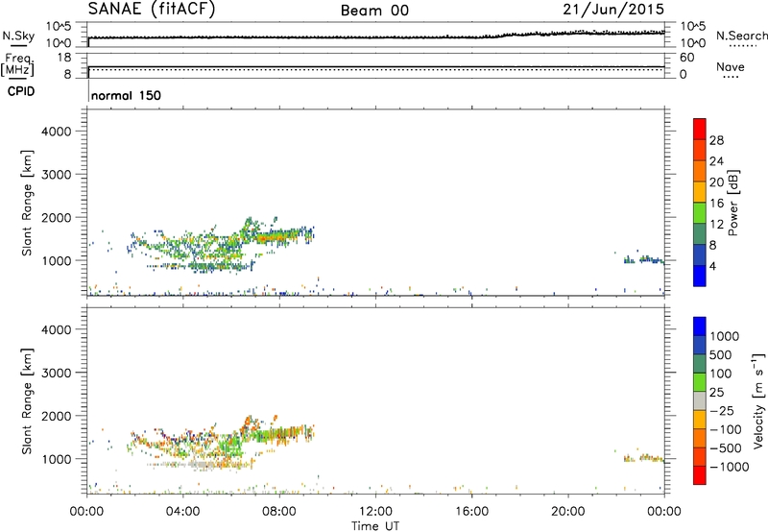The width and height of the screenshot is (768, 532).
Task: Click the 3000 km tick of the velocity panel
Action: click(x=57, y=373)
